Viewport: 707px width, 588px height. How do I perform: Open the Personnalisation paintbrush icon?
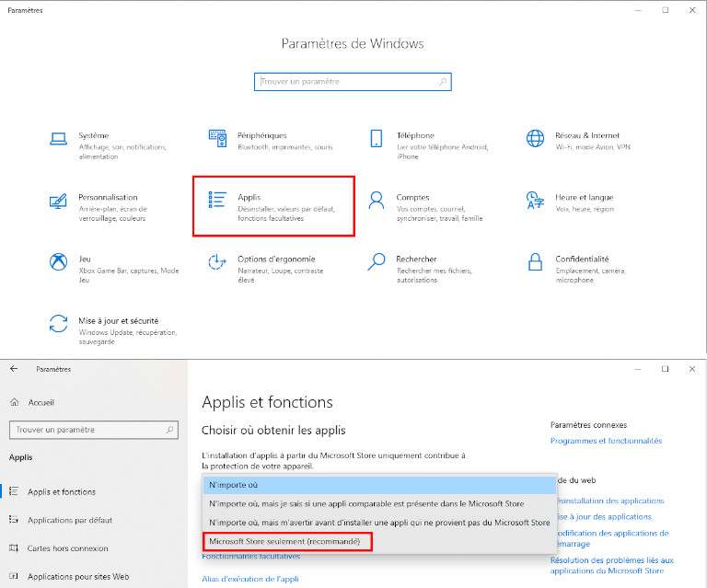point(58,201)
